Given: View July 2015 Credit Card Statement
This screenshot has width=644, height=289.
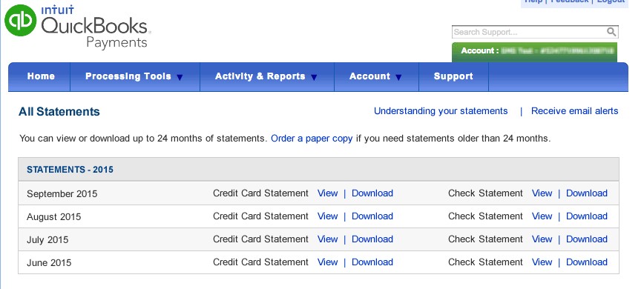Looking at the screenshot, I should point(327,239).
